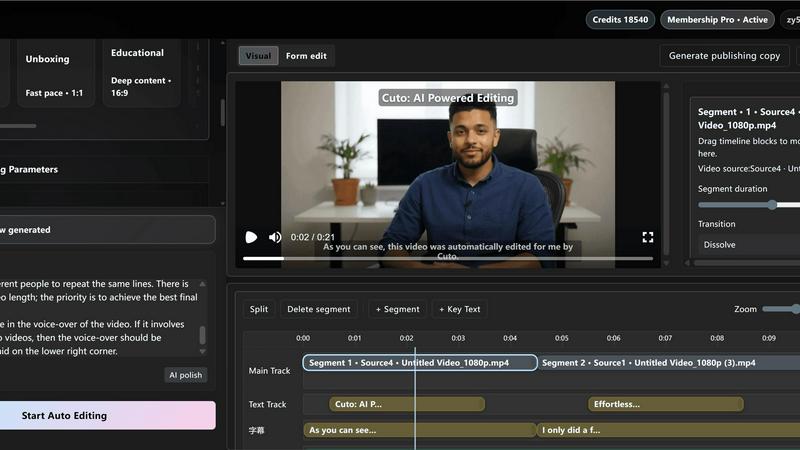
Task: Select the 'Cuto: AI P...' text clip
Action: [407, 404]
